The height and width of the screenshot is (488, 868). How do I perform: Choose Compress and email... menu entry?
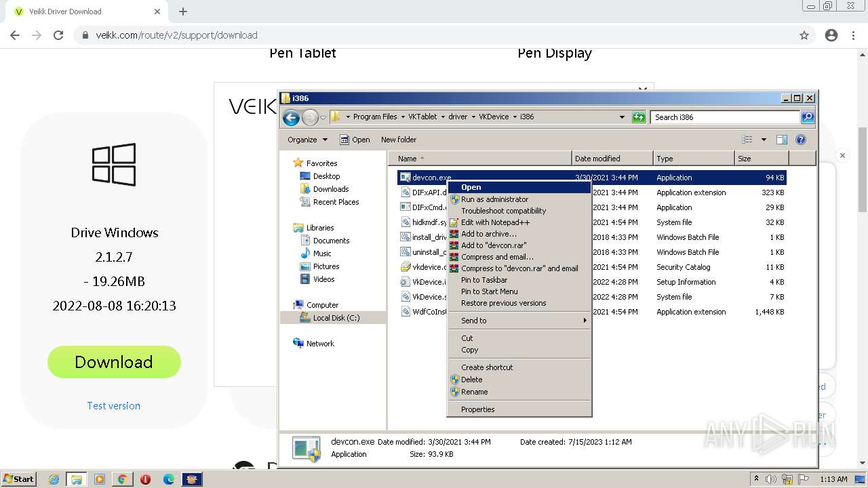pyautogui.click(x=519, y=257)
